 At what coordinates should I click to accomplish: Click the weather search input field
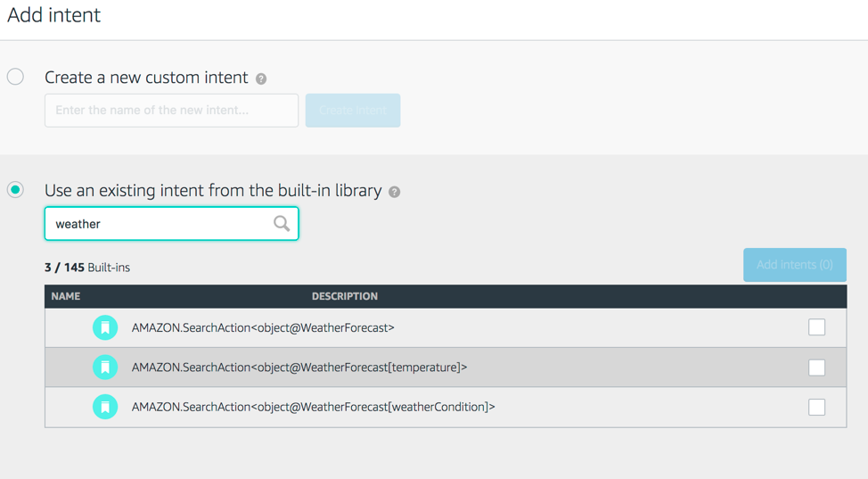[x=160, y=224]
